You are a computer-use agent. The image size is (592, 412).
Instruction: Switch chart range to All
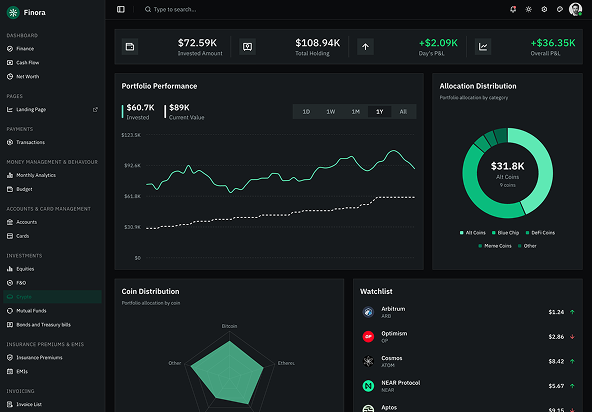403,112
